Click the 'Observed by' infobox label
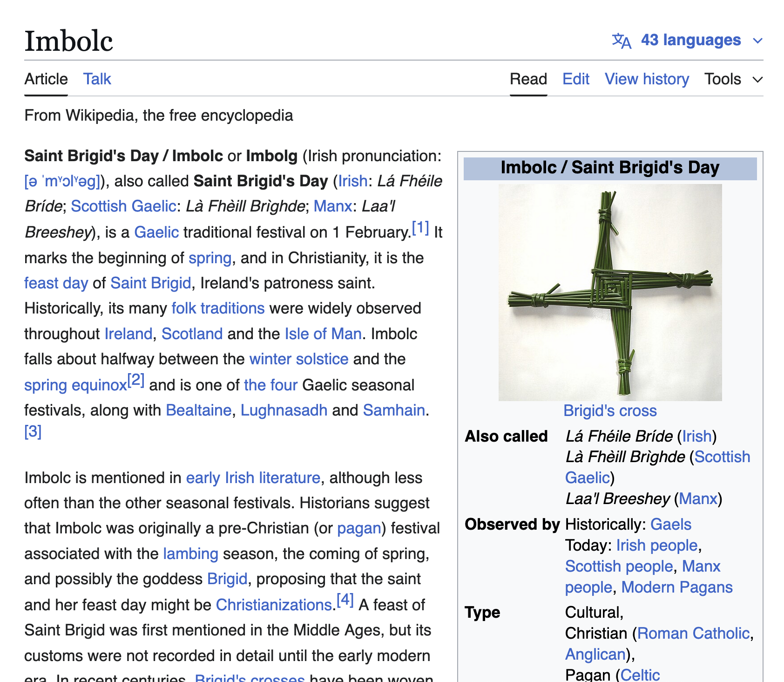The width and height of the screenshot is (784, 682). (512, 525)
